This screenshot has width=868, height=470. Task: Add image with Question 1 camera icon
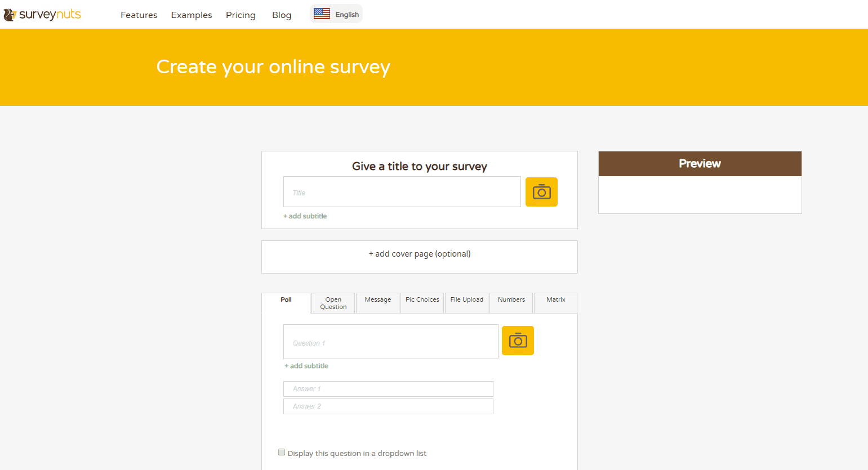[518, 341]
